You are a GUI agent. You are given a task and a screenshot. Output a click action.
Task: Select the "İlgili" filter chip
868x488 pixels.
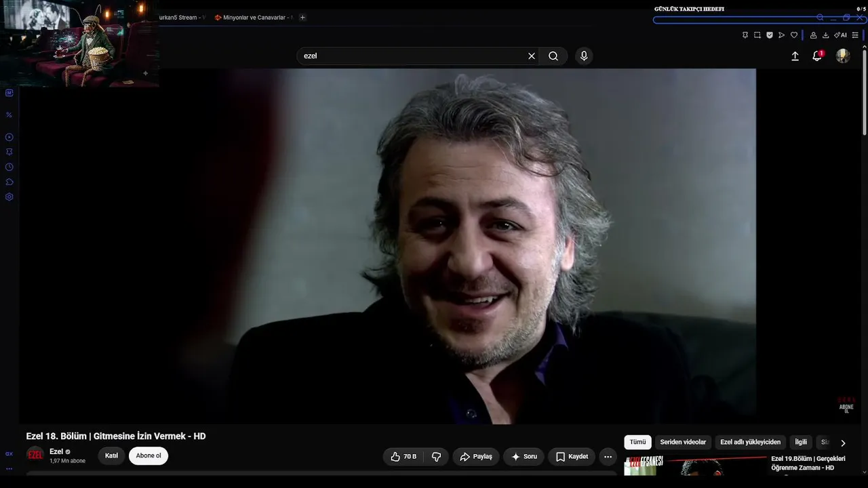(x=801, y=443)
